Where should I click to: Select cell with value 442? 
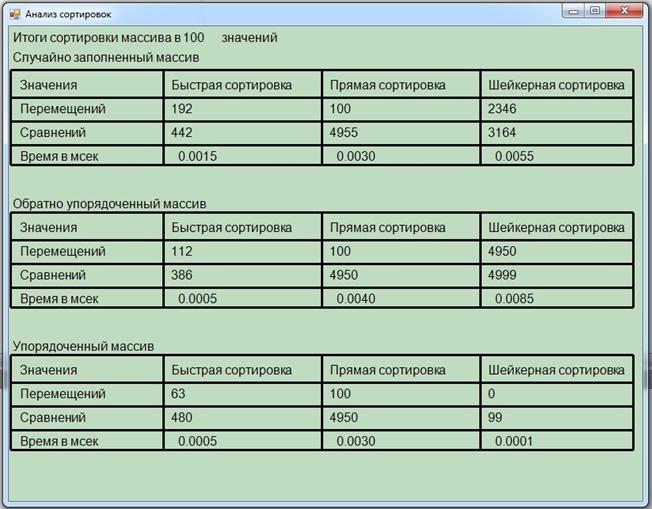tap(243, 133)
